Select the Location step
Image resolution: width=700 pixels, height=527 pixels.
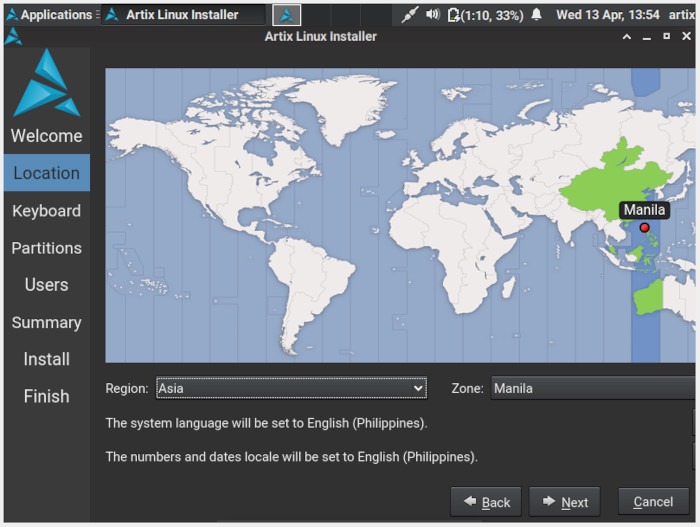click(x=46, y=173)
